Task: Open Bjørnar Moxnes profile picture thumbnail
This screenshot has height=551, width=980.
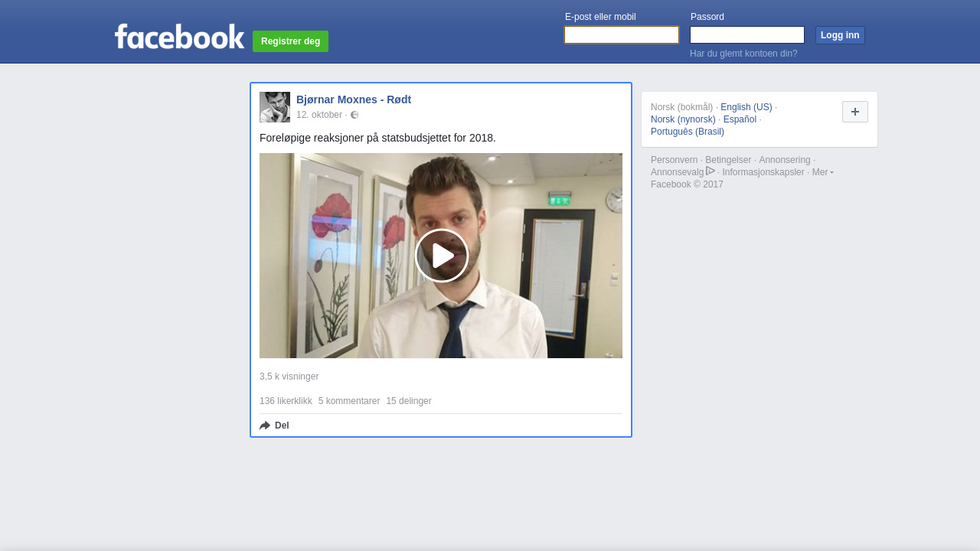Action: [275, 107]
